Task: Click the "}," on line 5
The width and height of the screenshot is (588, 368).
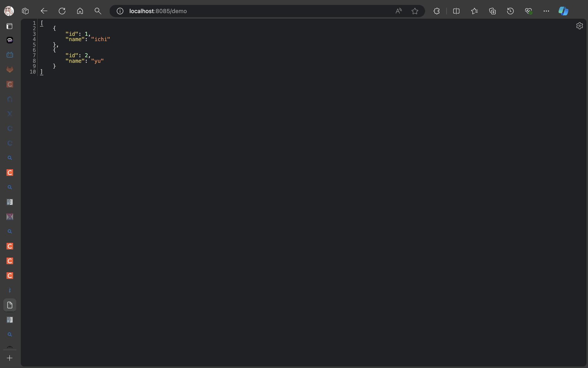Action: point(56,45)
